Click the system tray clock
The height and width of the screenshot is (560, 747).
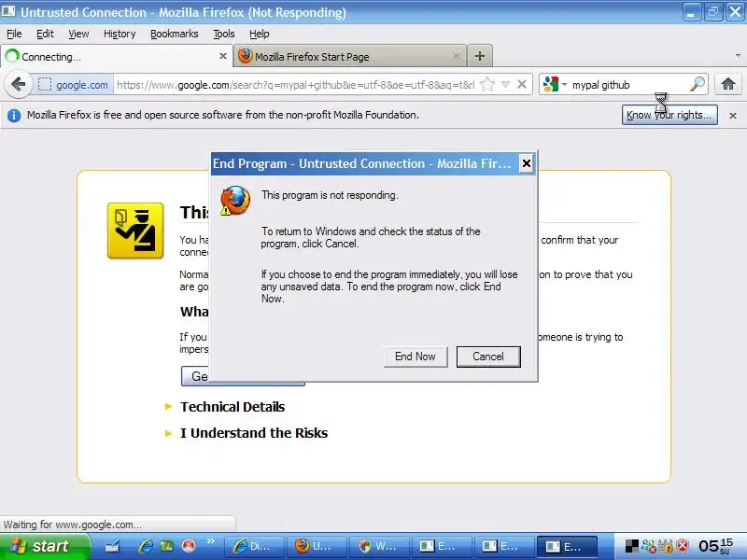tap(715, 546)
